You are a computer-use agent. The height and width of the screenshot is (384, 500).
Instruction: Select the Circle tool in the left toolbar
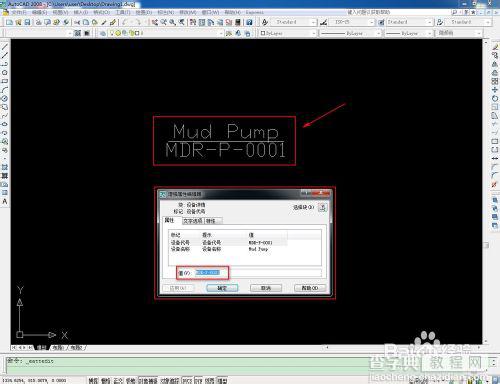5,72
